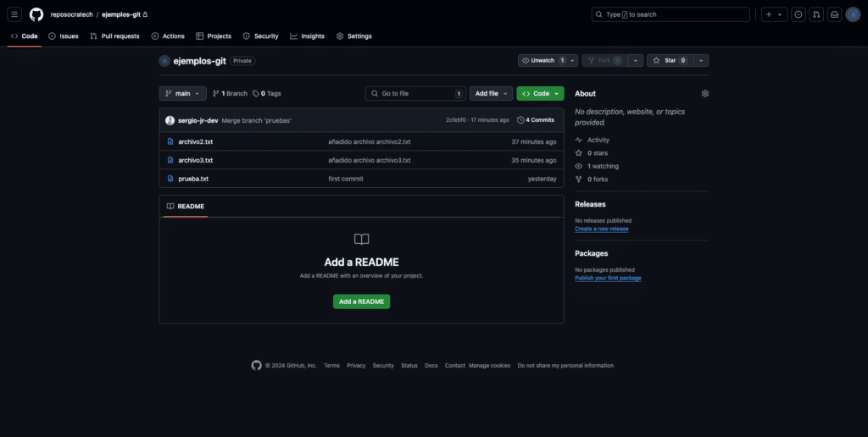Open the 1 watching link
This screenshot has width=868, height=437.
click(x=597, y=166)
